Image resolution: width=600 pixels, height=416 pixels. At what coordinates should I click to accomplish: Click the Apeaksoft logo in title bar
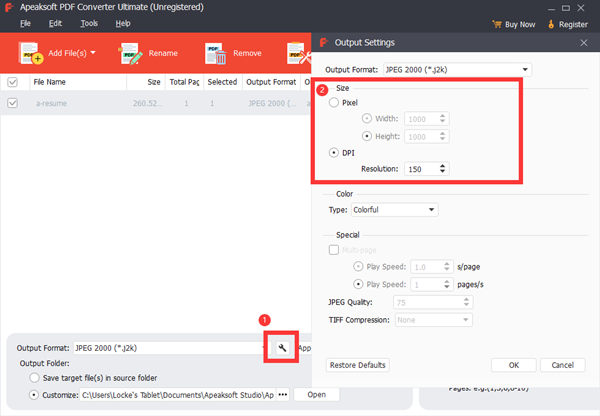click(x=9, y=7)
